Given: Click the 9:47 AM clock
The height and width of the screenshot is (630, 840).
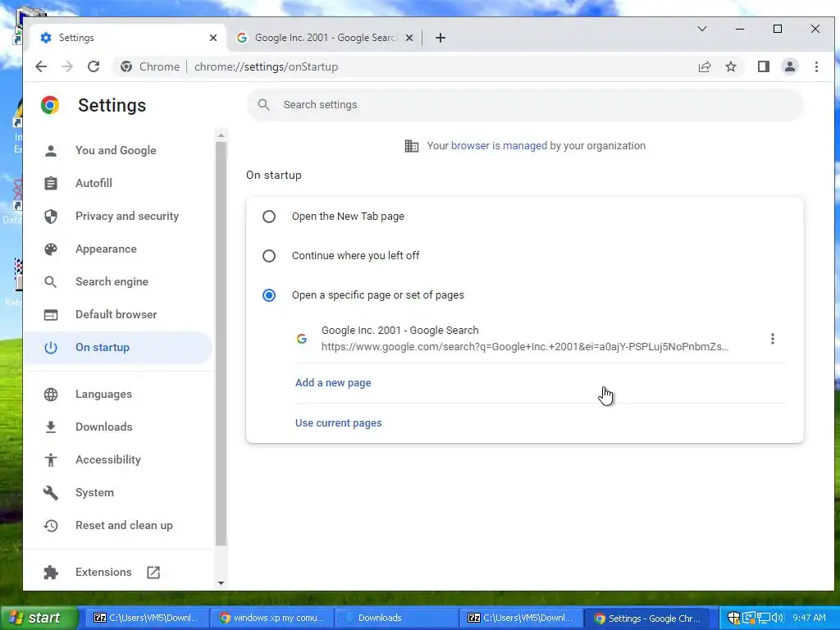Looking at the screenshot, I should pyautogui.click(x=809, y=618).
